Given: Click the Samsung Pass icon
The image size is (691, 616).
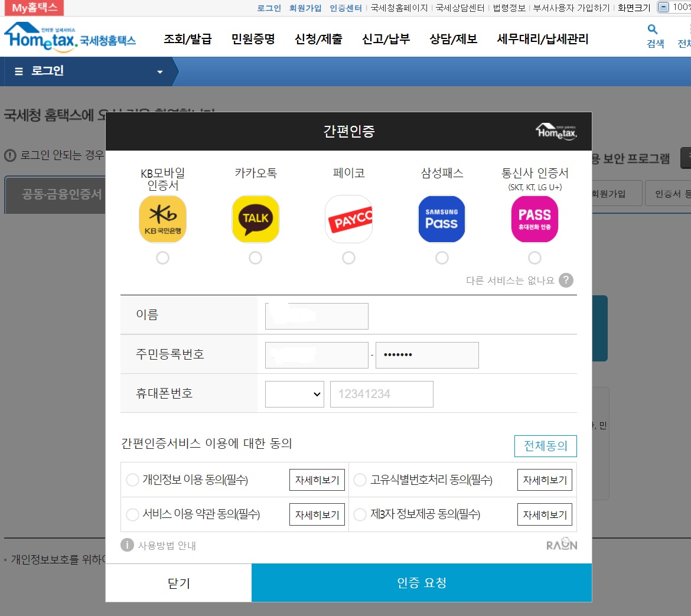Looking at the screenshot, I should click(442, 219).
